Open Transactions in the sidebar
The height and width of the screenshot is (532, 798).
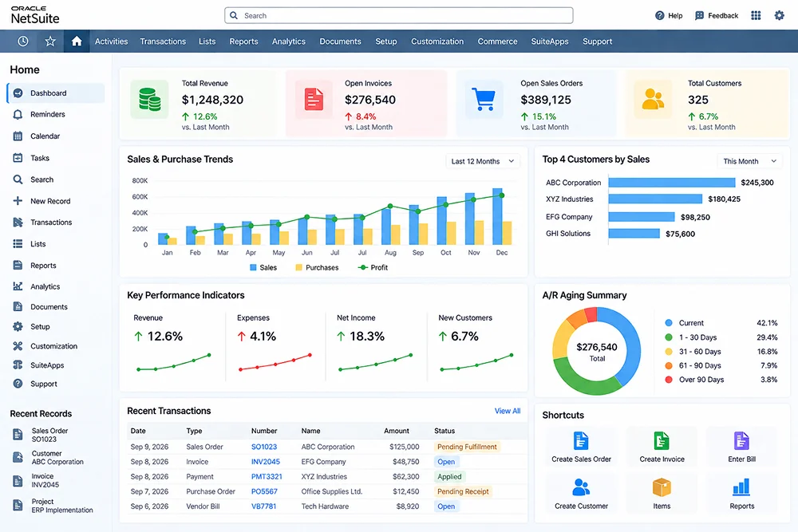51,223
